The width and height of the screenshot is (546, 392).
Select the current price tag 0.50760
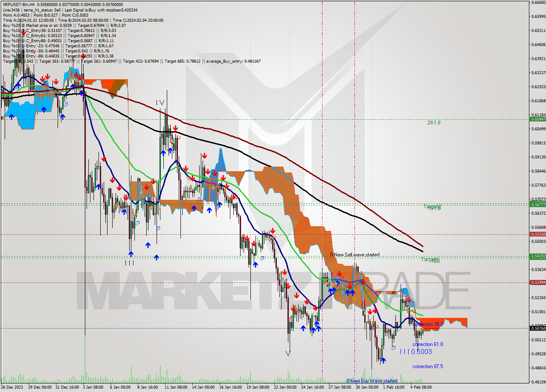point(537,328)
